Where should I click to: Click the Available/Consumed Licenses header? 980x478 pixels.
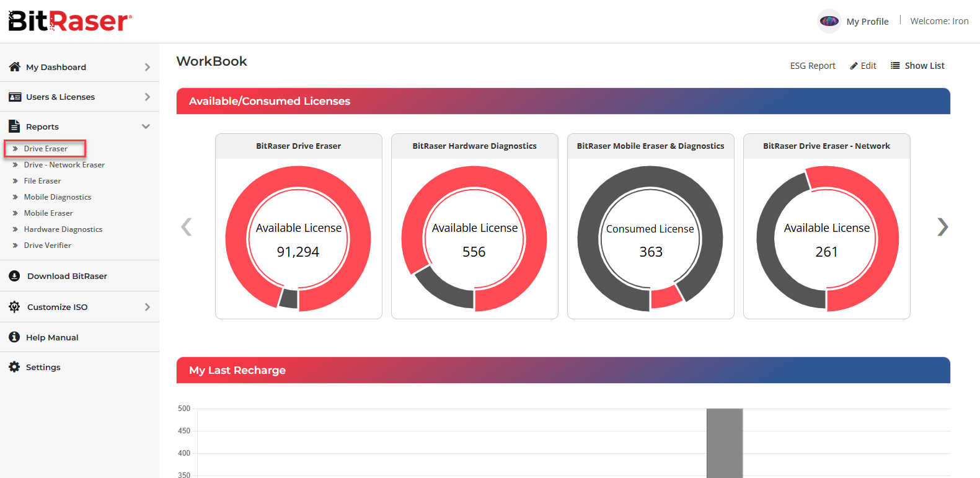(x=563, y=101)
